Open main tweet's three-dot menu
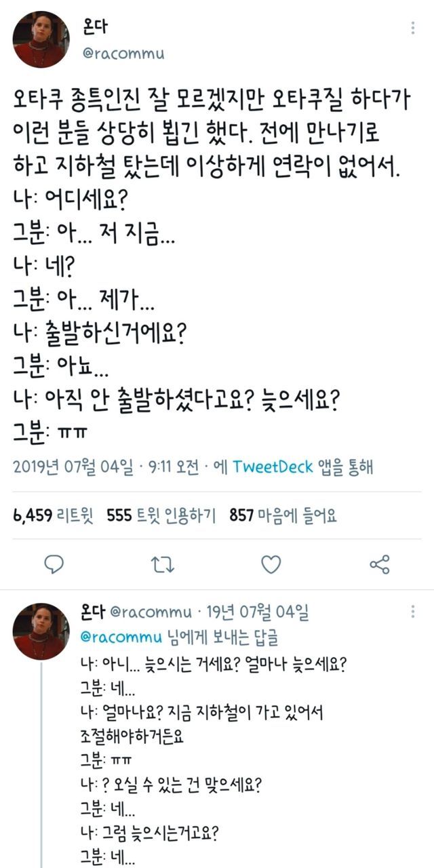Screen dimensions: 434x868 (413, 28)
